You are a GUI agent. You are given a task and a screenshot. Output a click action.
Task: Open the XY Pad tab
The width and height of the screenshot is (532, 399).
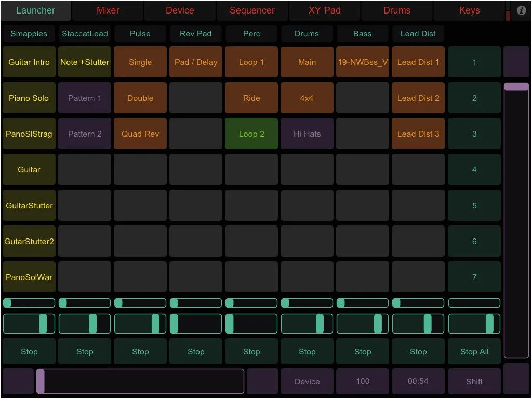[324, 10]
